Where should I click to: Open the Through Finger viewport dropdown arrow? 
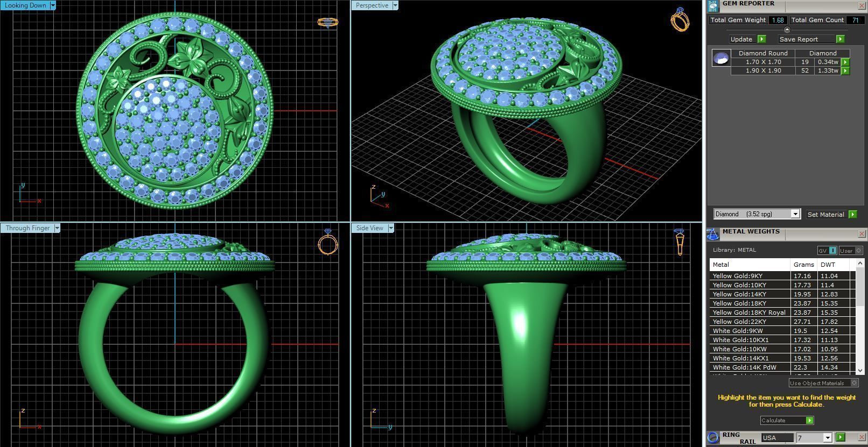pos(57,228)
